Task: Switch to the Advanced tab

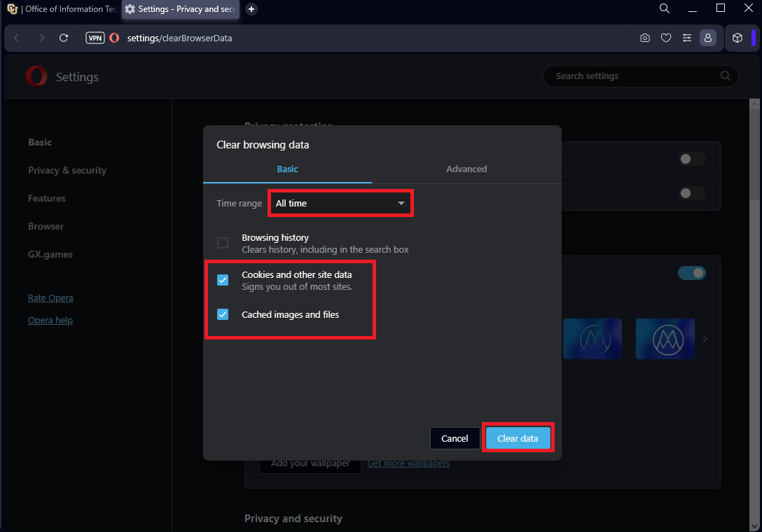Action: (x=466, y=169)
